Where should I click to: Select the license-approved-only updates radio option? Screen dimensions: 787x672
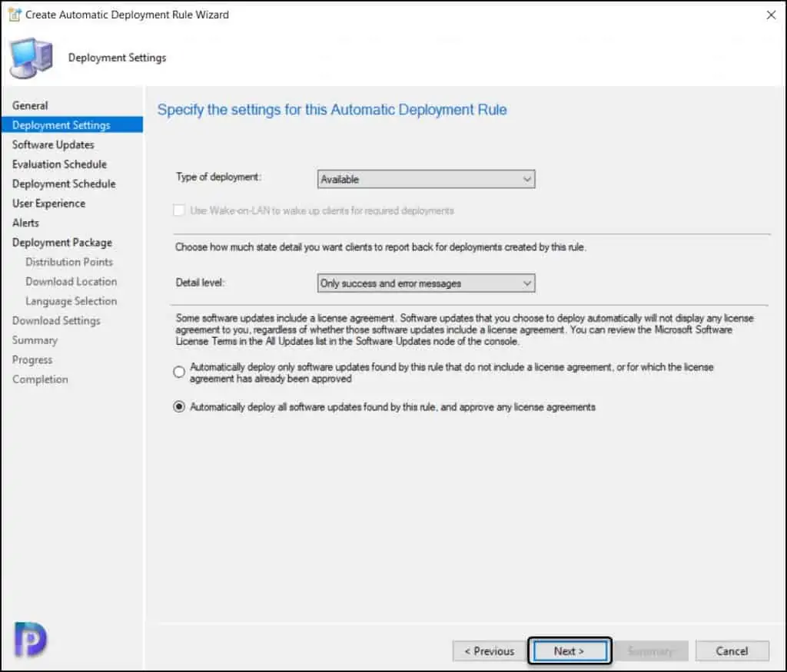(x=179, y=372)
